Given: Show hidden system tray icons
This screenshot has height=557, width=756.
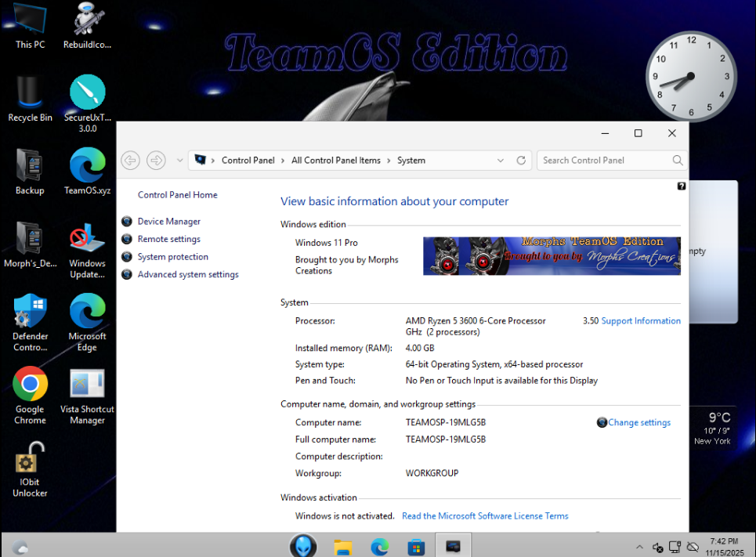Looking at the screenshot, I should (639, 547).
